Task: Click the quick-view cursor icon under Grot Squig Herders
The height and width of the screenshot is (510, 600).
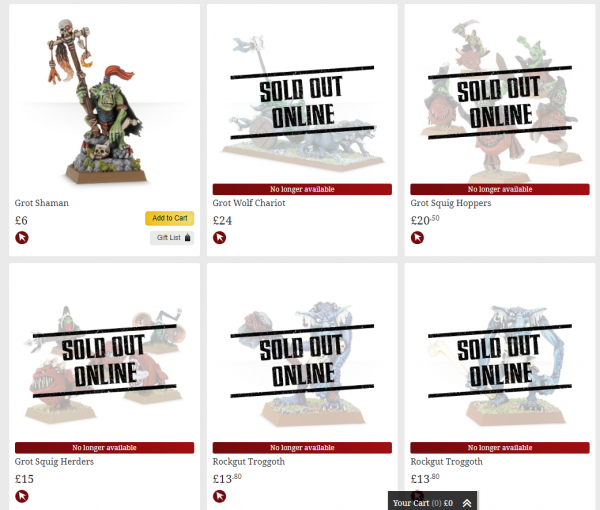Action: click(22, 496)
